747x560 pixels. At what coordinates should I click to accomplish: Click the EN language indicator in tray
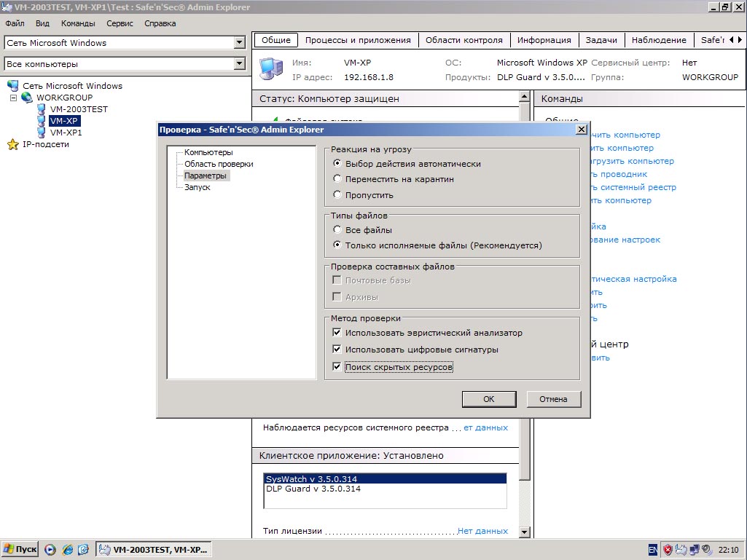pyautogui.click(x=653, y=550)
